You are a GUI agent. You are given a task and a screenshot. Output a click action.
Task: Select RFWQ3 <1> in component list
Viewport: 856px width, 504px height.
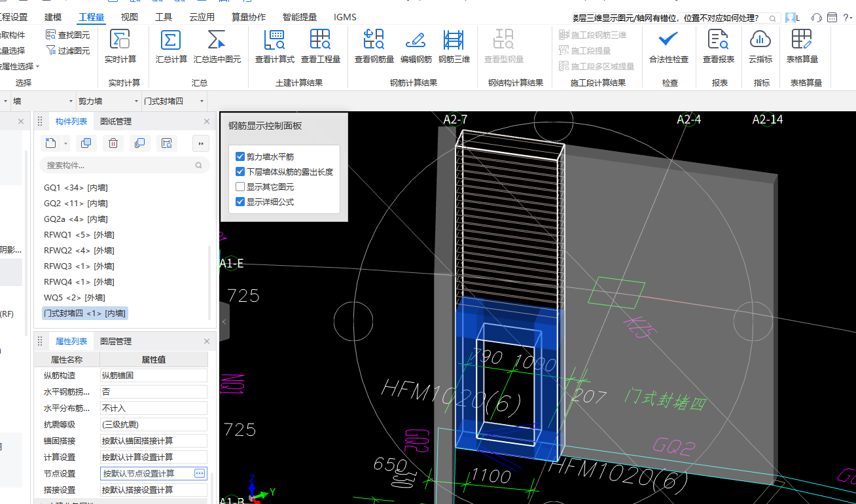click(79, 266)
